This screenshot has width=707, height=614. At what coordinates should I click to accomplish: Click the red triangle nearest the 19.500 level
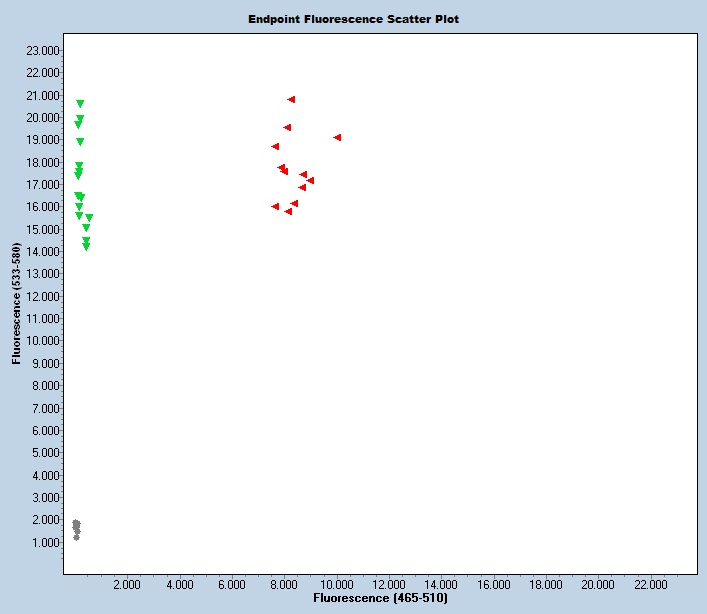click(x=287, y=127)
